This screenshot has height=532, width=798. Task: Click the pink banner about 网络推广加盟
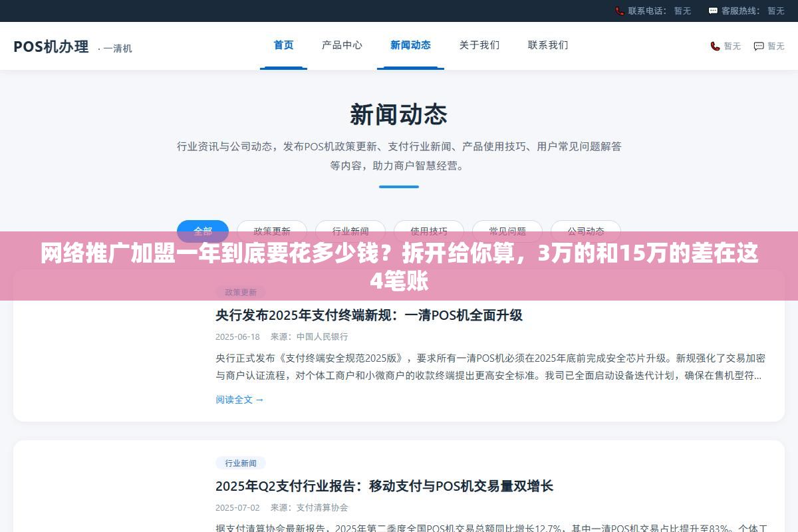tap(399, 266)
